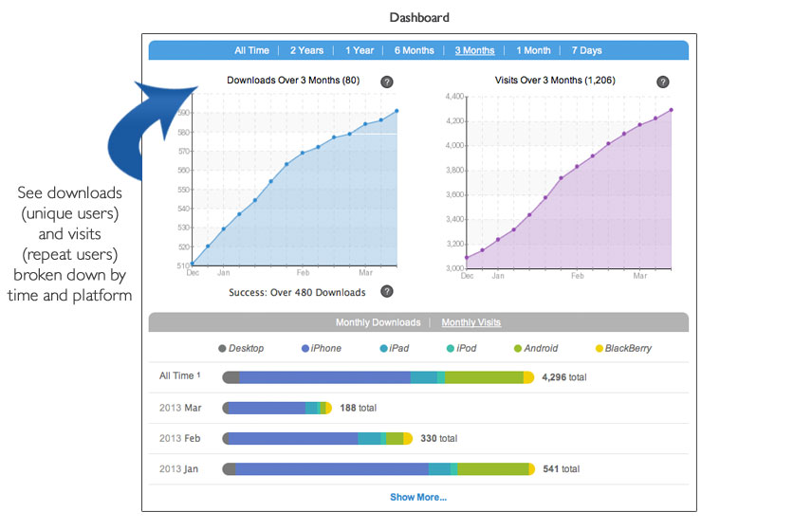Show the 7 Days time range
The height and width of the screenshot is (530, 812).
(586, 51)
